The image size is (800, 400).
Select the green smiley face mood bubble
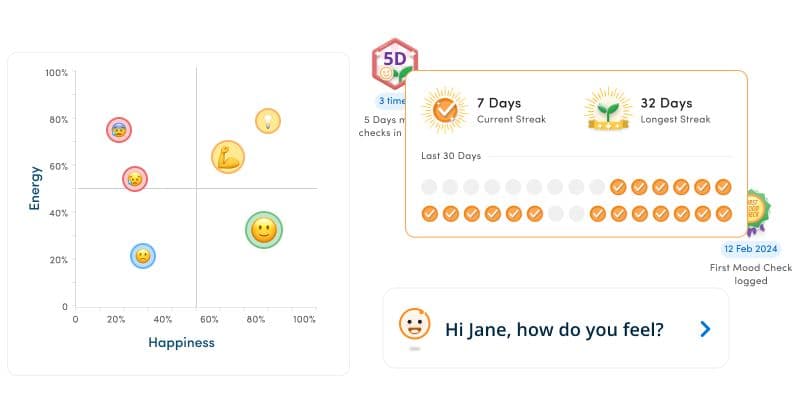click(264, 230)
